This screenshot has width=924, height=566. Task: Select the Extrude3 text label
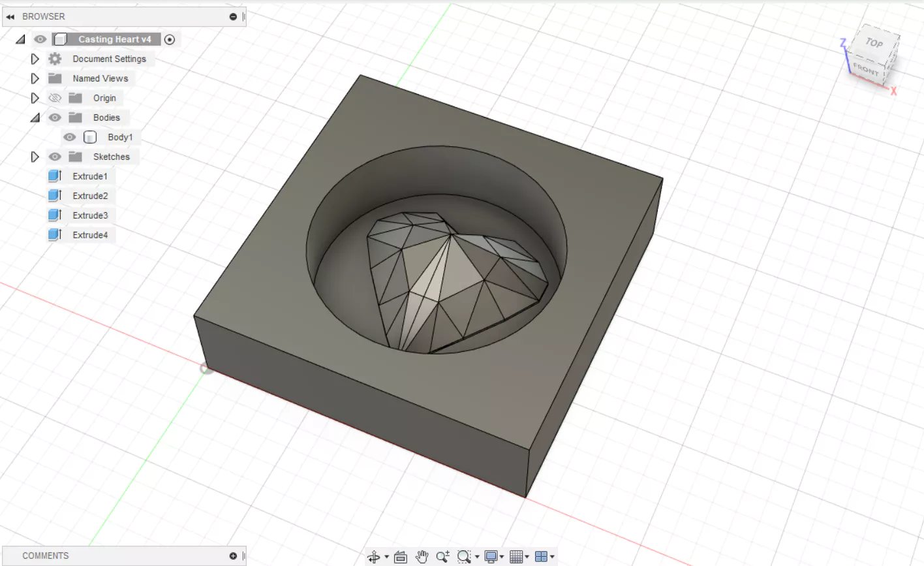point(90,215)
